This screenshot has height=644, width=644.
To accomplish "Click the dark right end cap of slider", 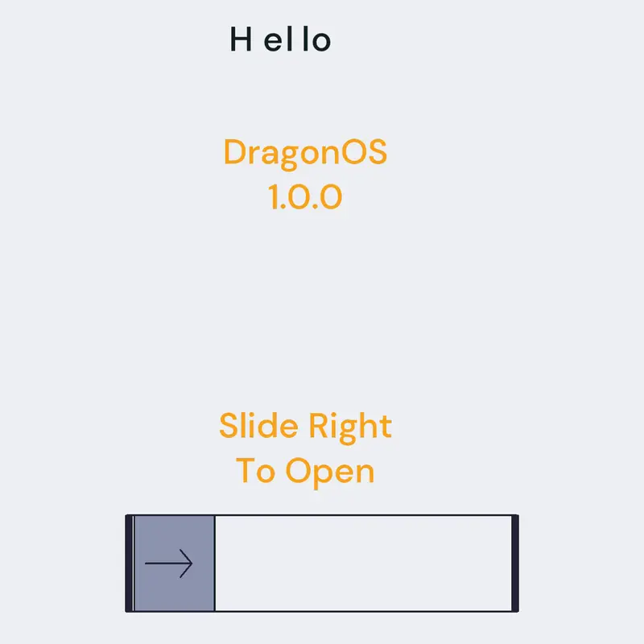I will pyautogui.click(x=515, y=563).
